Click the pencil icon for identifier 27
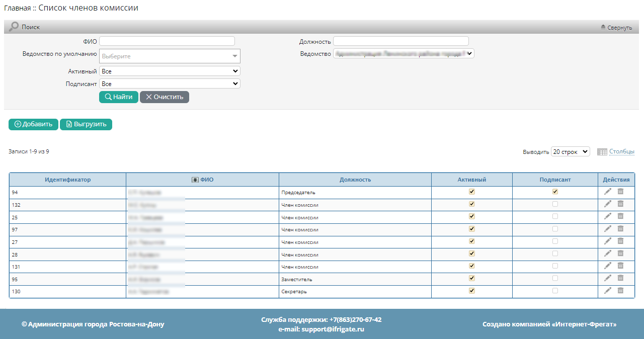Viewport: 644px width, 339px height. tap(608, 241)
